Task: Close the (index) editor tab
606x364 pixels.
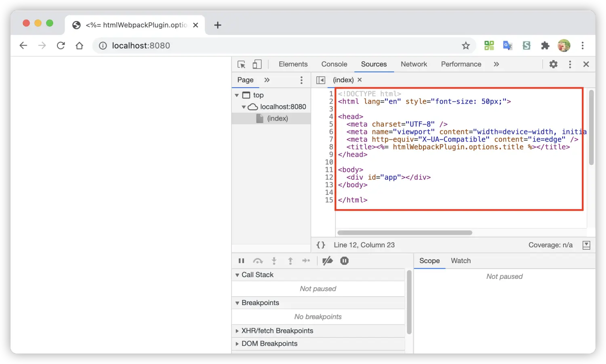Action: (360, 80)
